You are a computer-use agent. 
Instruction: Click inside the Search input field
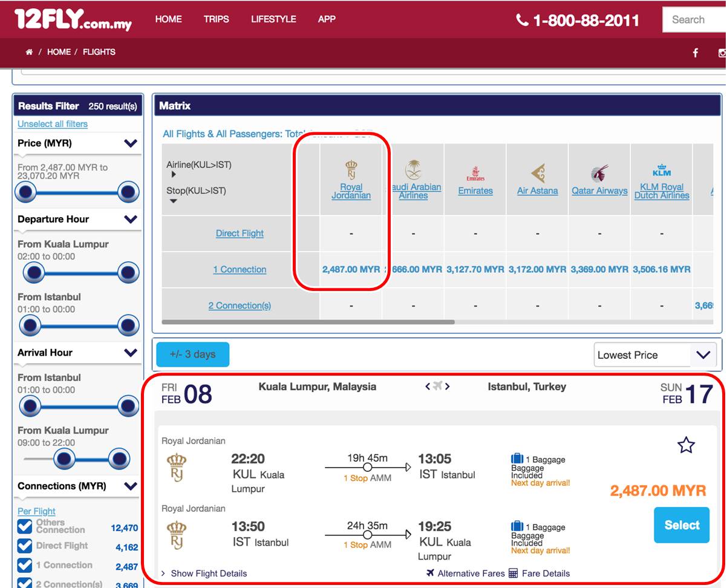click(694, 19)
